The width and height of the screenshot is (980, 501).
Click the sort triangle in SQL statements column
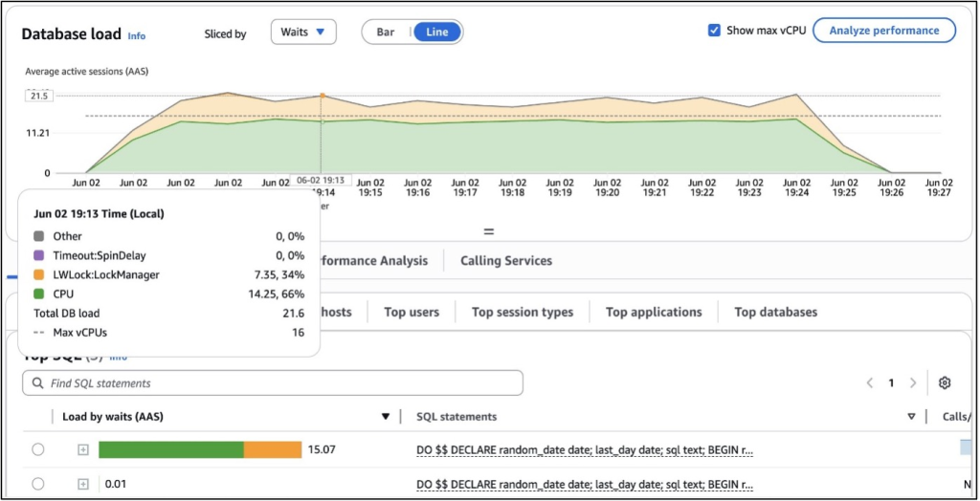coord(911,417)
